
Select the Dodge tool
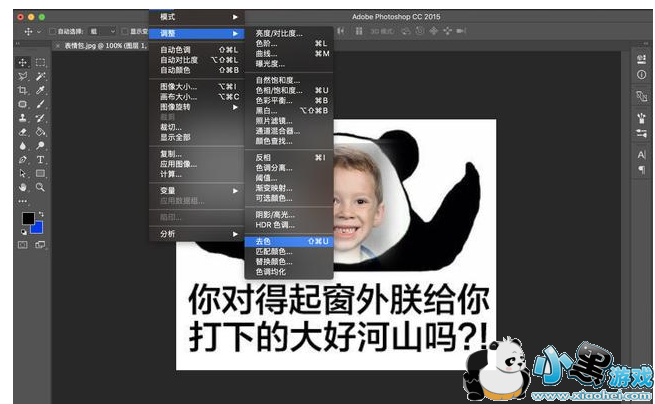(40, 145)
